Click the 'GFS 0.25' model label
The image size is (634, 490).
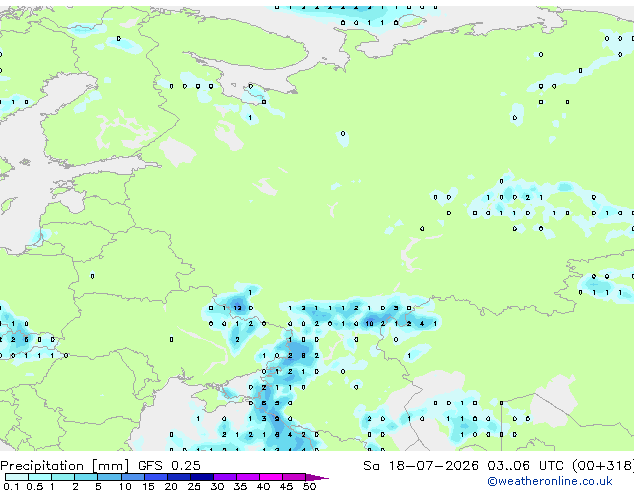(x=169, y=466)
